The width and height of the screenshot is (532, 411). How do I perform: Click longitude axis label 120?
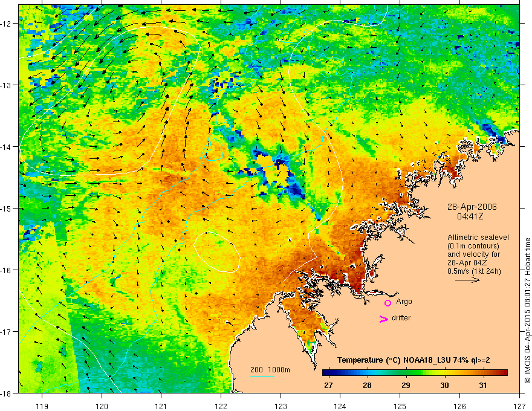[x=102, y=406]
